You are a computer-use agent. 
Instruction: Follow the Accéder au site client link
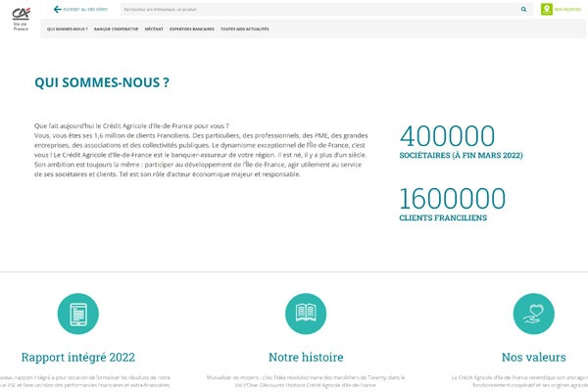coord(85,9)
